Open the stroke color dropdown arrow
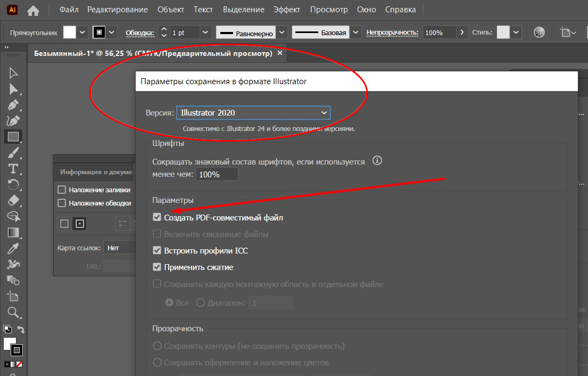The height and width of the screenshot is (376, 588). [111, 32]
